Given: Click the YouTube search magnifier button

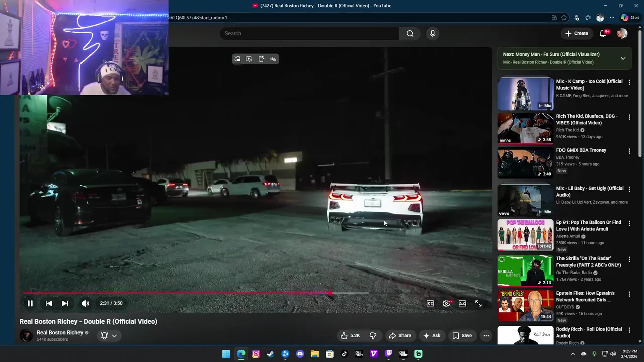Looking at the screenshot, I should click(410, 33).
